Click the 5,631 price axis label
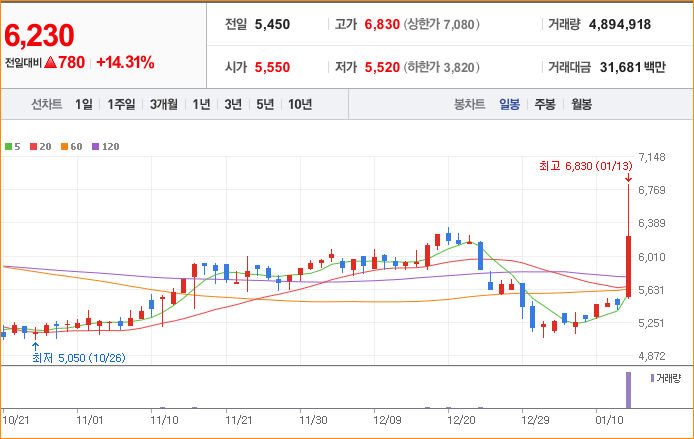This screenshot has height=439, width=694. click(x=652, y=290)
